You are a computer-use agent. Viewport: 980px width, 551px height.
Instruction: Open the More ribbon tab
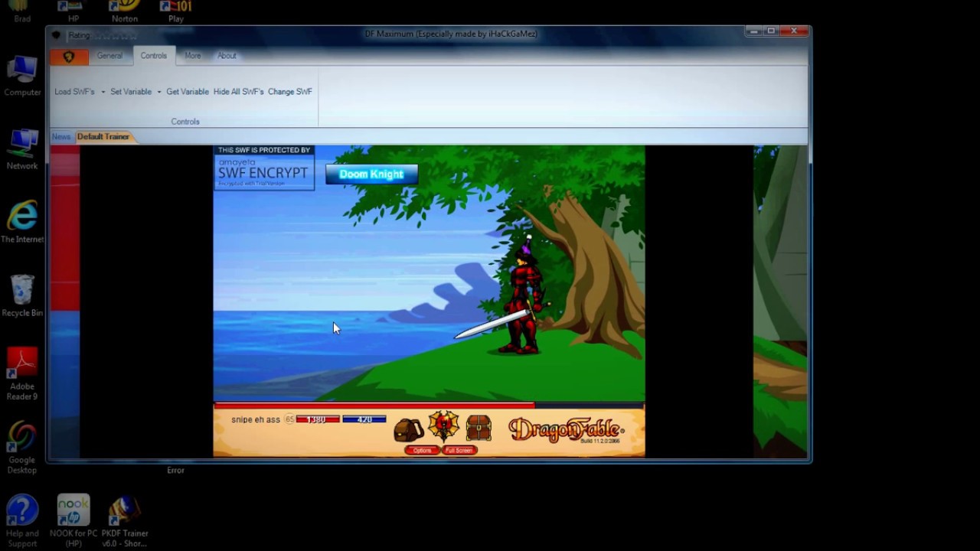tap(193, 56)
